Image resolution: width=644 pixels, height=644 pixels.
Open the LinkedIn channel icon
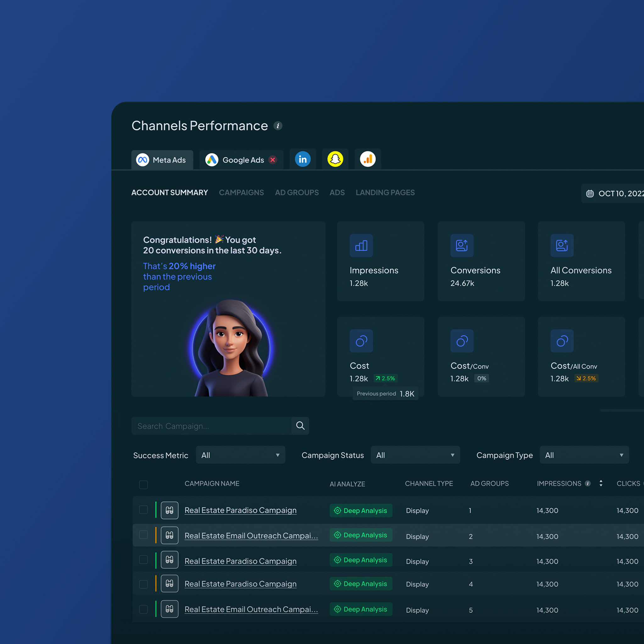[x=303, y=159]
